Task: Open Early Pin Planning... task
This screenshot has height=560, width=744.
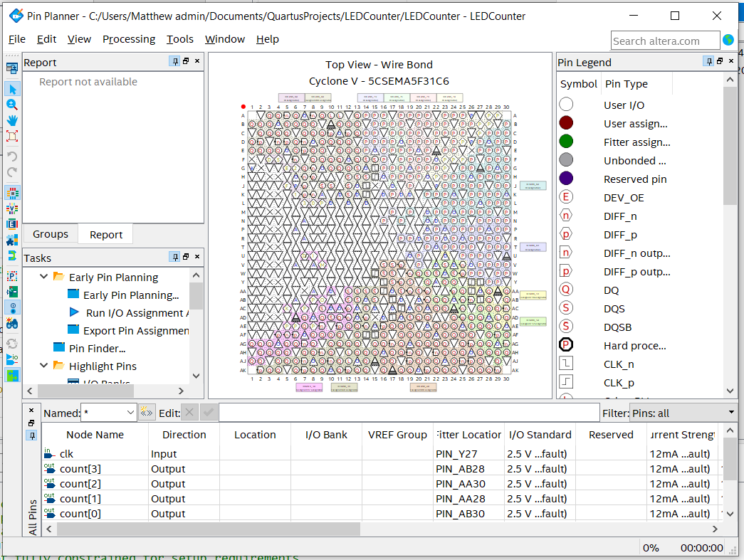Action: click(x=131, y=295)
